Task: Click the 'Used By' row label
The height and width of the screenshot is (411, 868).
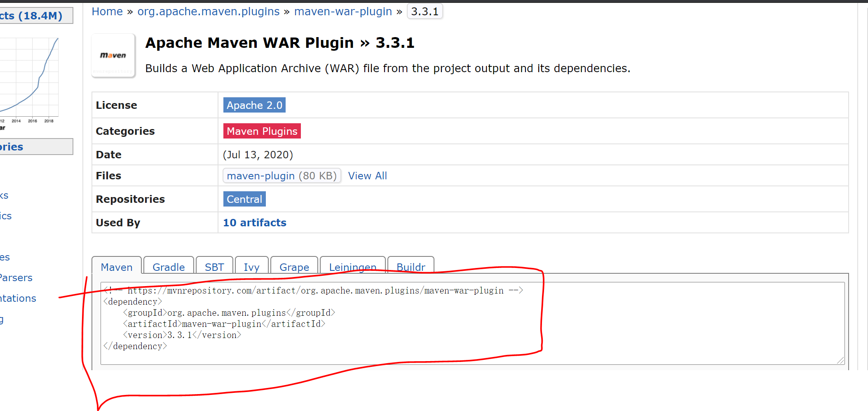Action: coord(118,223)
